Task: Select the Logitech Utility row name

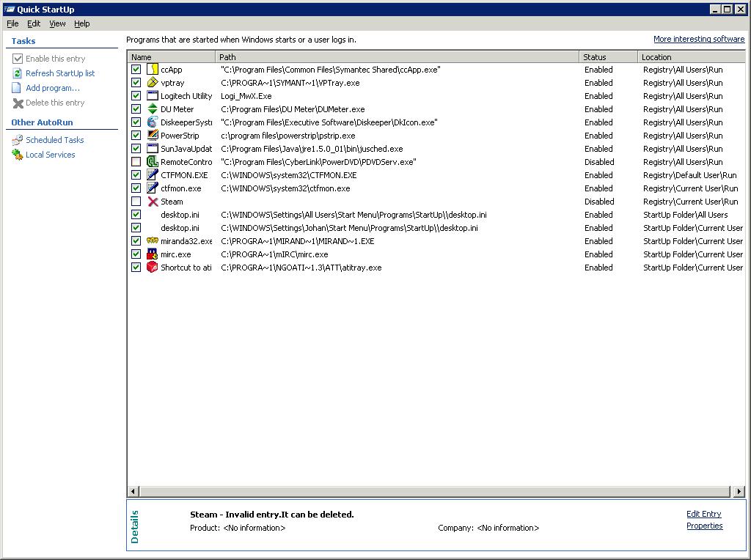Action: (x=186, y=96)
